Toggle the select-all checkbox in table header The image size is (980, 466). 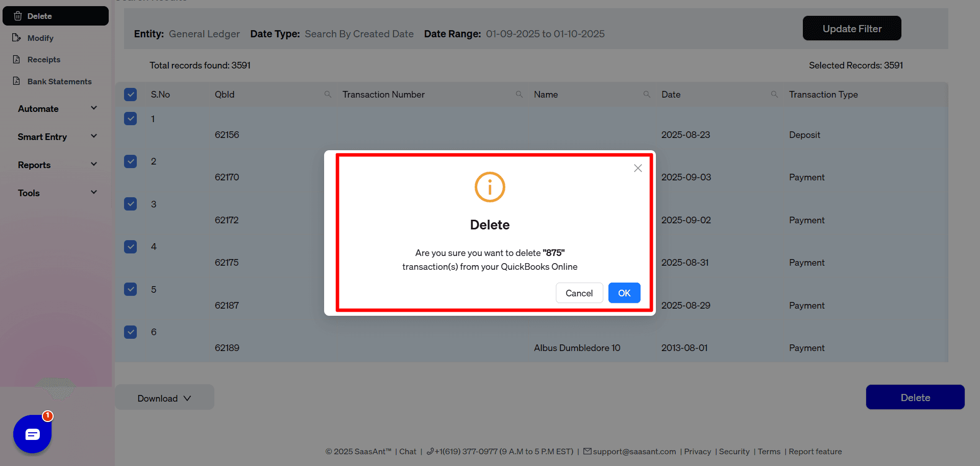(131, 95)
